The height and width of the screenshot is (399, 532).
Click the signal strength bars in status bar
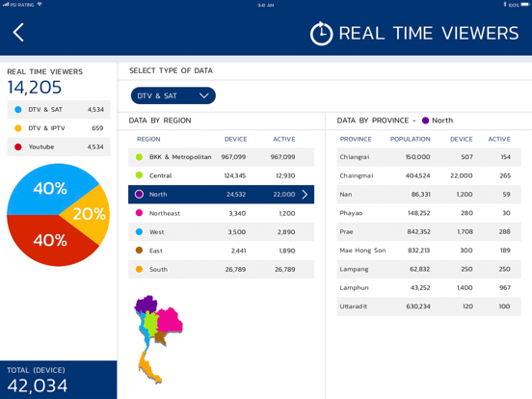(6, 5)
